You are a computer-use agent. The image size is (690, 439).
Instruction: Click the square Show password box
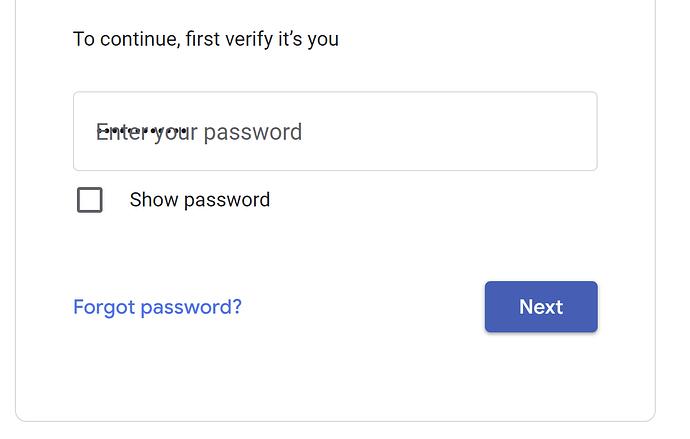click(90, 200)
